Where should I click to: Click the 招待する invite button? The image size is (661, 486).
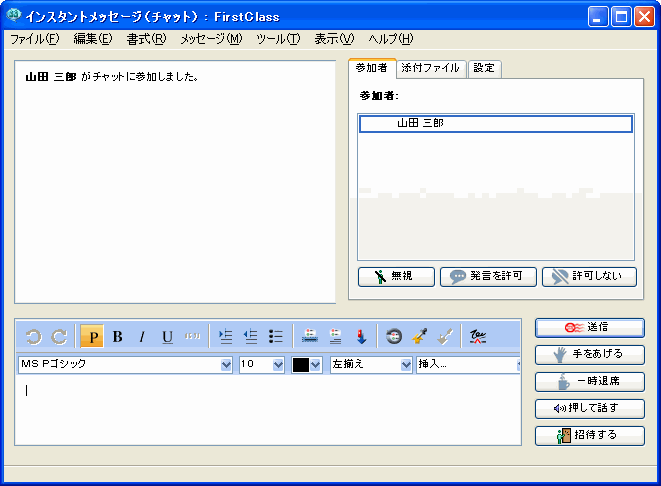coord(589,435)
